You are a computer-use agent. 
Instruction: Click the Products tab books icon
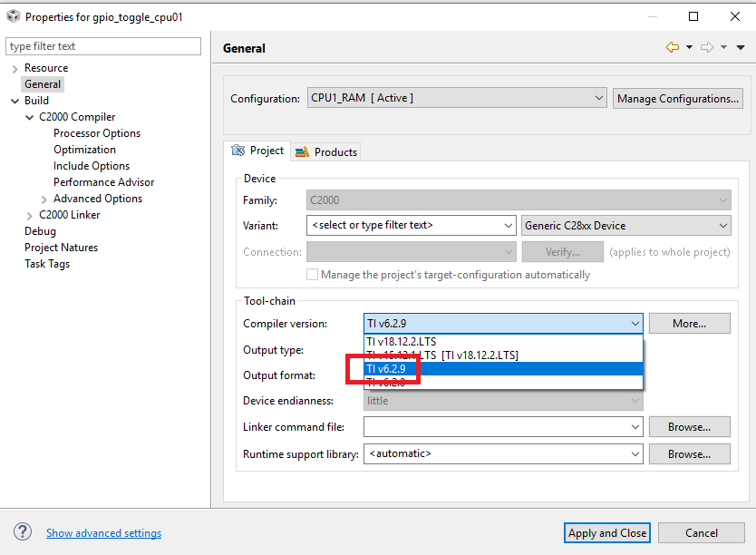(x=302, y=151)
